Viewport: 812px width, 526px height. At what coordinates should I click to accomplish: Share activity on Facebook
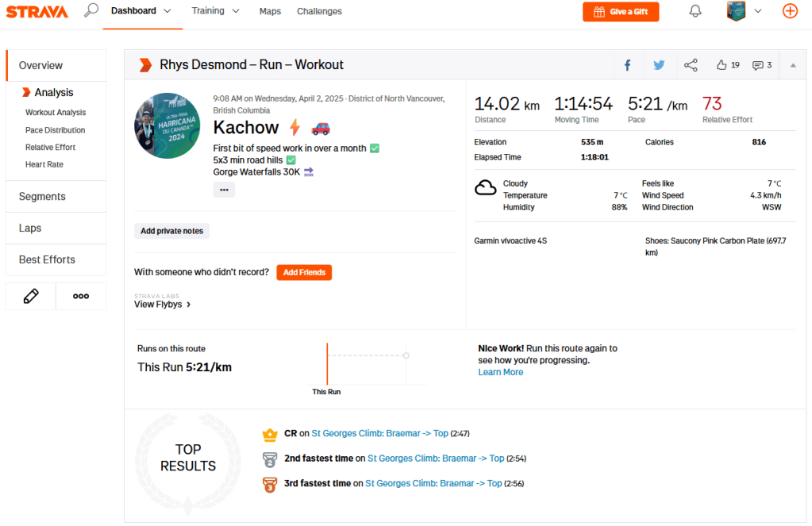tap(627, 65)
